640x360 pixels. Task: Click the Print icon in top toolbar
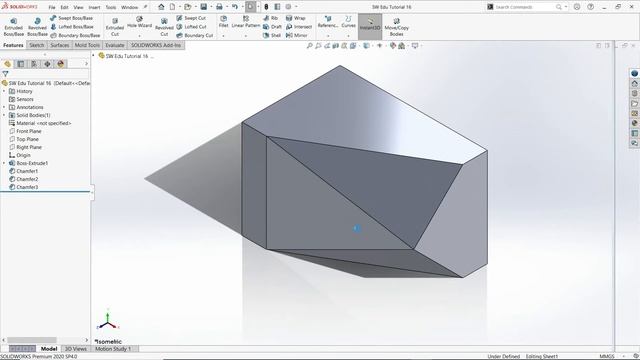219,7
